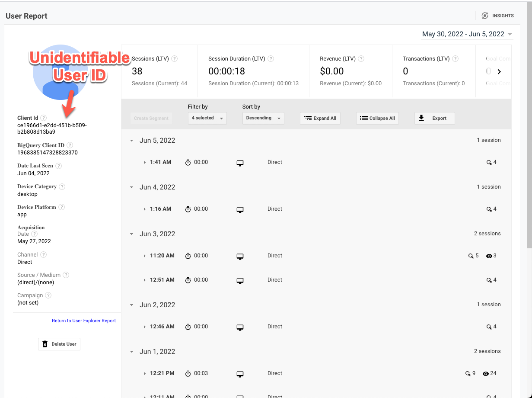
Task: Click help icon next to Revenue (LTV)
Action: click(361, 59)
